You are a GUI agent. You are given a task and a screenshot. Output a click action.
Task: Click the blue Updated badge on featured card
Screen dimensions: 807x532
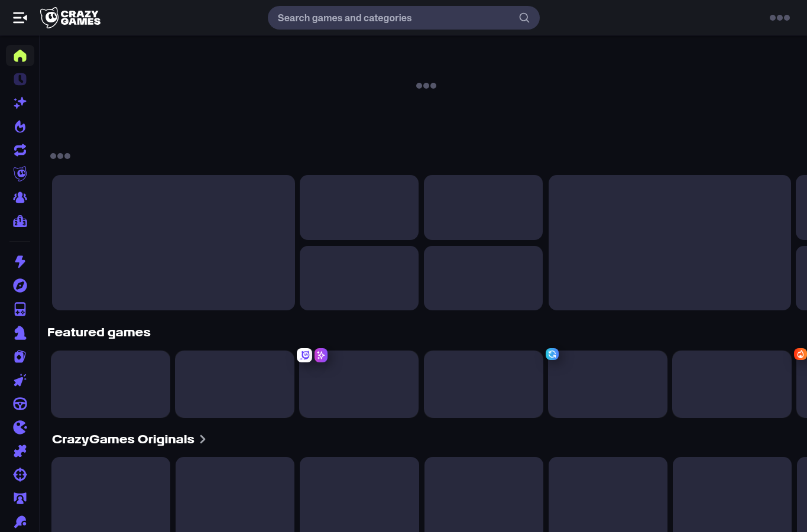pyautogui.click(x=552, y=354)
